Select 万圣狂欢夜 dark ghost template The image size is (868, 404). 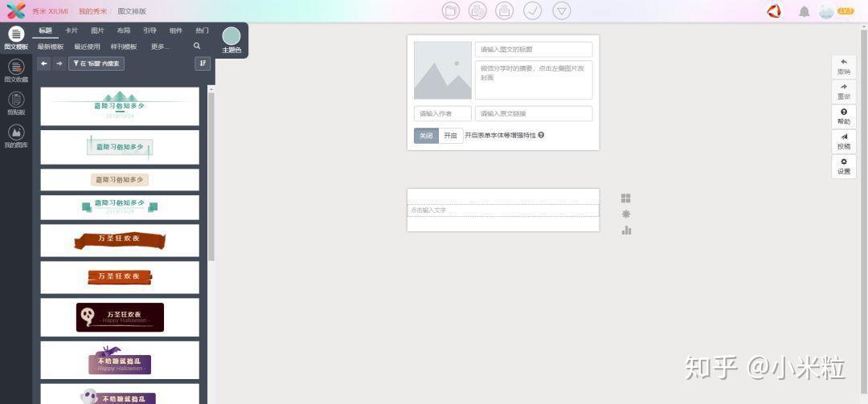120,317
